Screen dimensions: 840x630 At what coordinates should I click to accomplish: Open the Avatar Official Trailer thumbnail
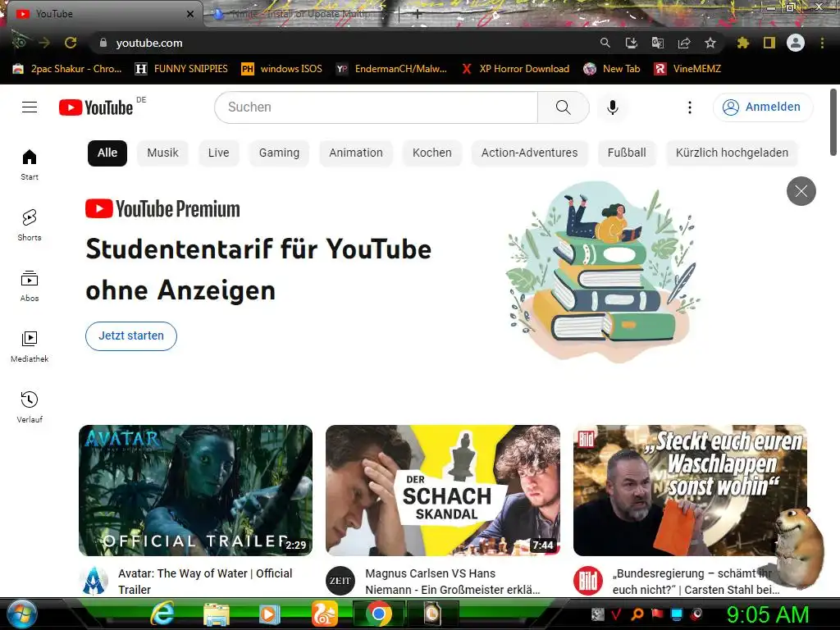click(x=195, y=491)
